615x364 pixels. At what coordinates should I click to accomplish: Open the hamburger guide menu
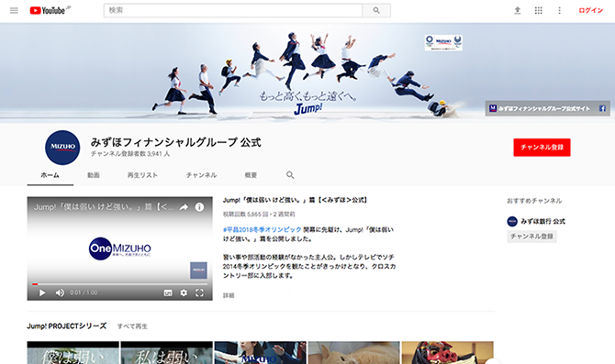pos(14,11)
